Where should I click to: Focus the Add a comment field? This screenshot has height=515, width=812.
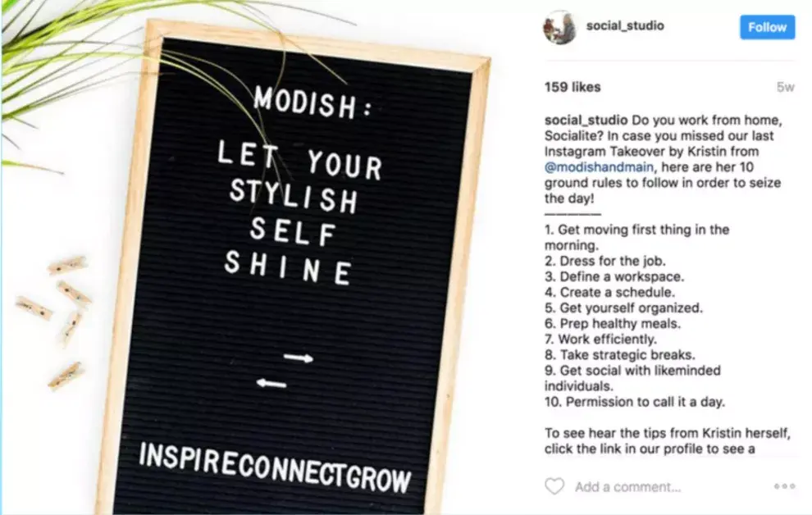click(627, 487)
